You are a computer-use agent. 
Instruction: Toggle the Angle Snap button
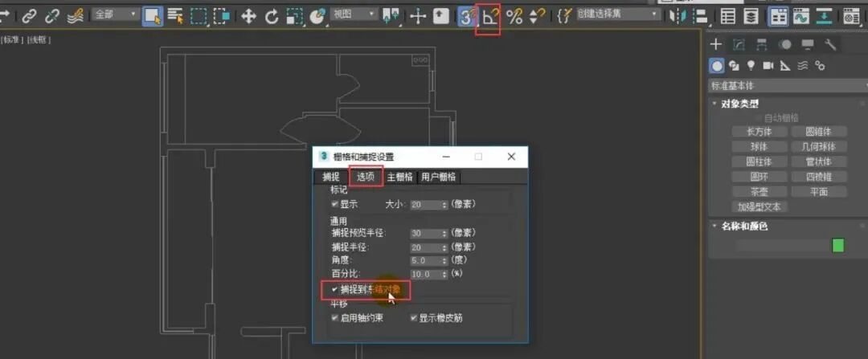(x=489, y=17)
